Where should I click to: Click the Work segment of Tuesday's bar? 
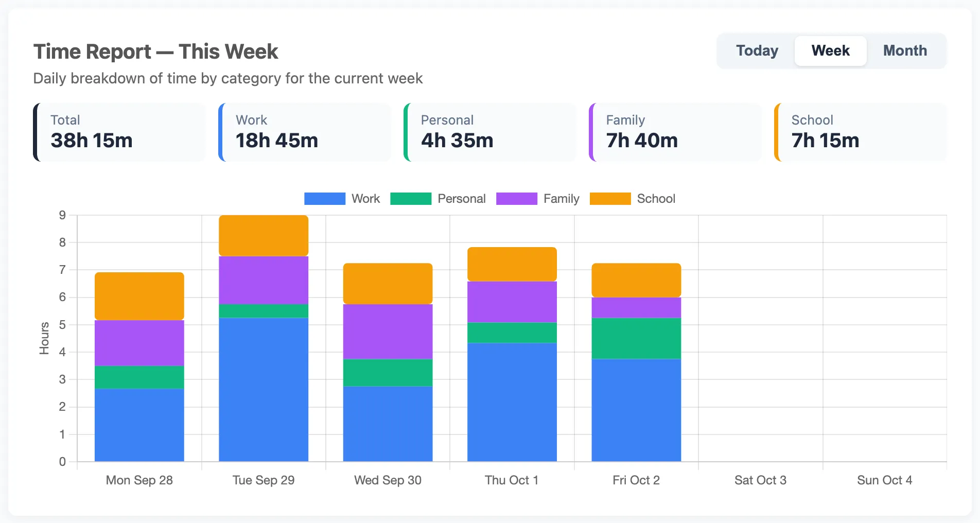(x=264, y=390)
